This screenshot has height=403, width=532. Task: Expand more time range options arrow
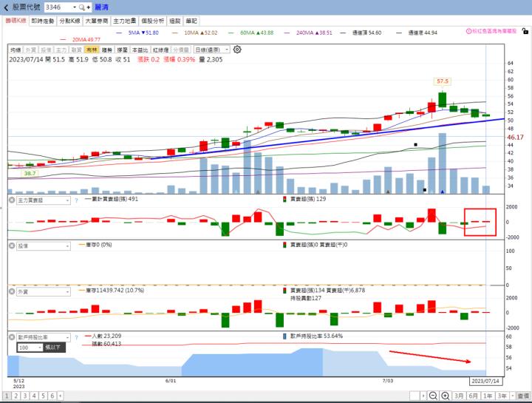tap(512, 396)
